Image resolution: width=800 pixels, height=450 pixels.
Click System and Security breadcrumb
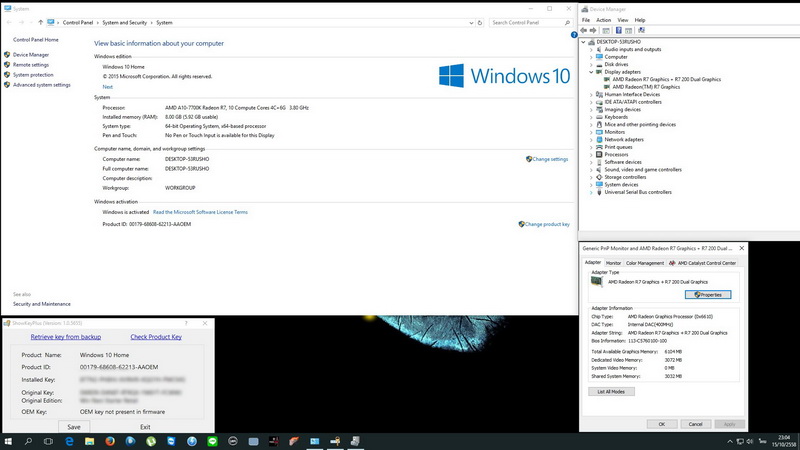point(124,22)
